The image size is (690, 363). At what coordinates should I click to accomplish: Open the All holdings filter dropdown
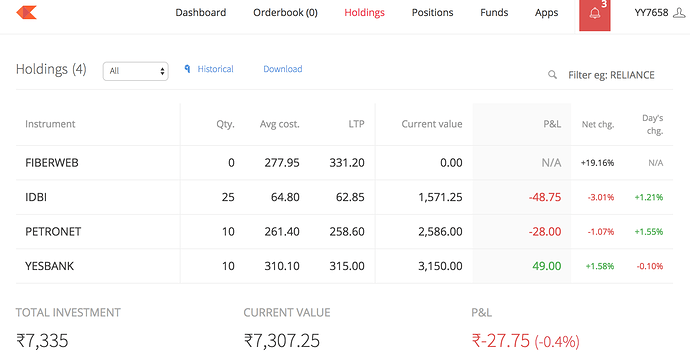click(136, 71)
